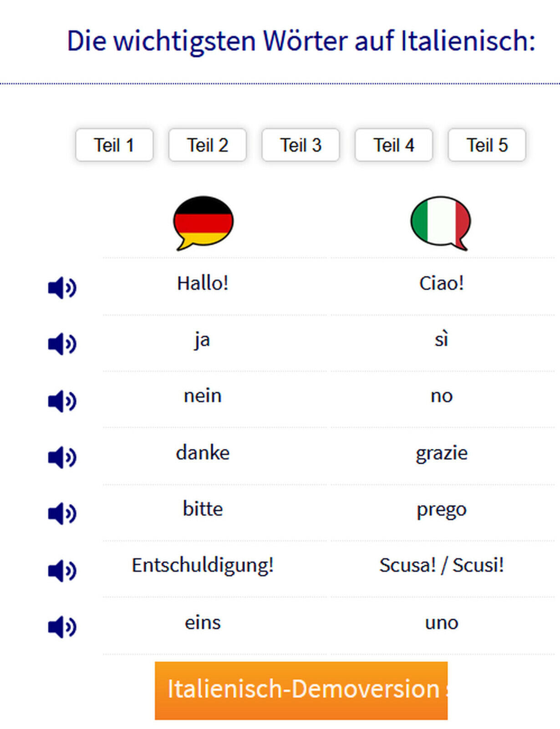
Task: Click the Italian word prego
Action: click(x=442, y=509)
